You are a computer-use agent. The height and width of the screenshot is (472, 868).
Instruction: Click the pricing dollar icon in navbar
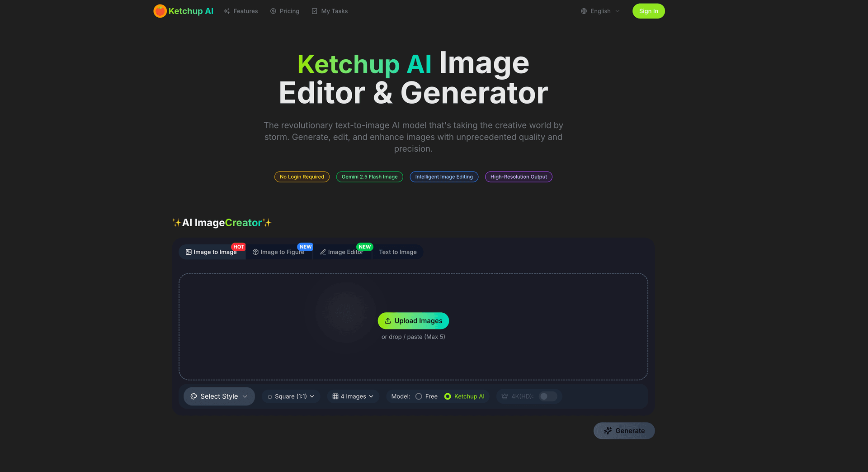click(272, 11)
